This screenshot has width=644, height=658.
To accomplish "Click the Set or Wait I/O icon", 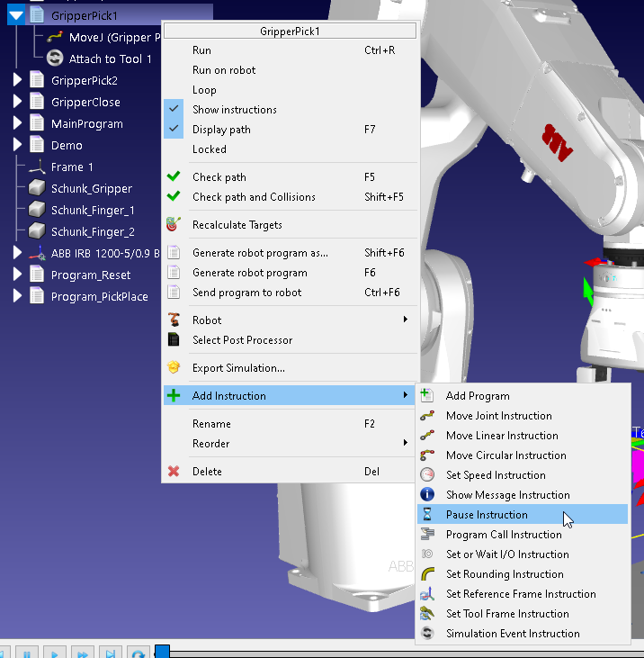I will point(427,554).
